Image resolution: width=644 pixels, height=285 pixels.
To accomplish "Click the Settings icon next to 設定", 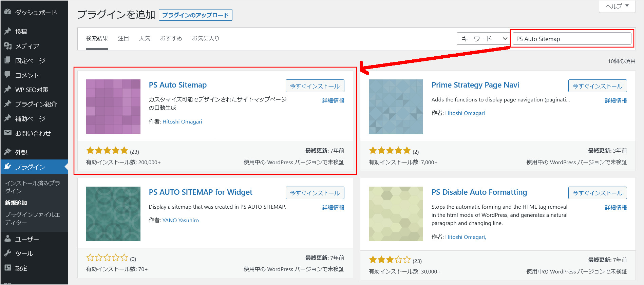I will click(7, 268).
